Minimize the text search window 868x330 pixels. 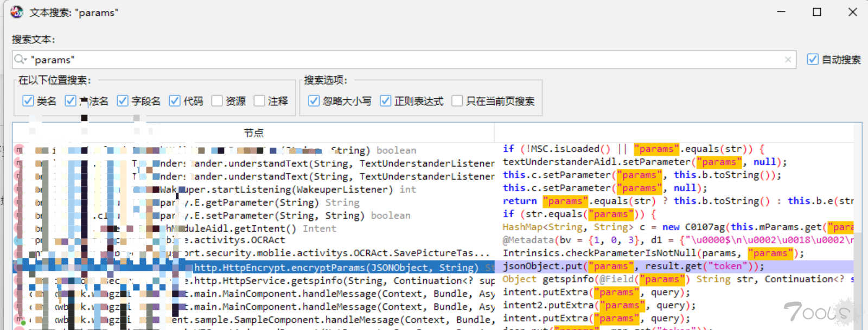pyautogui.click(x=781, y=11)
